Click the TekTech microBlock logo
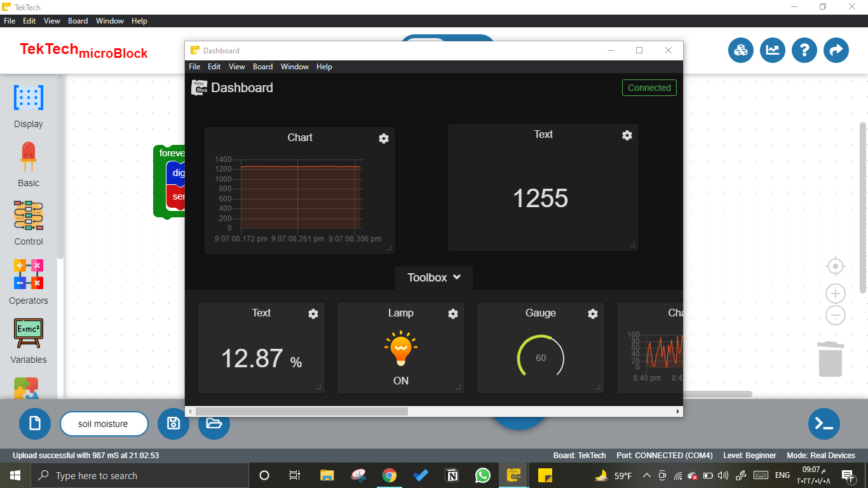The image size is (868, 488). coord(84,51)
